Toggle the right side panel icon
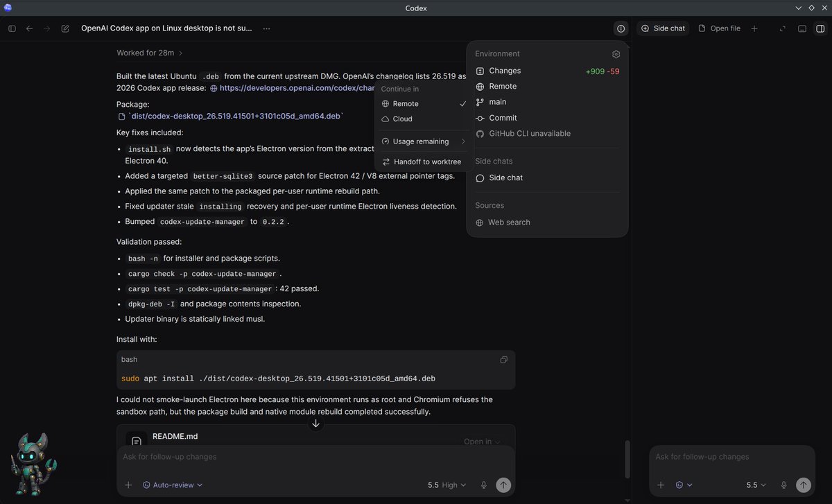832x504 pixels. click(820, 28)
